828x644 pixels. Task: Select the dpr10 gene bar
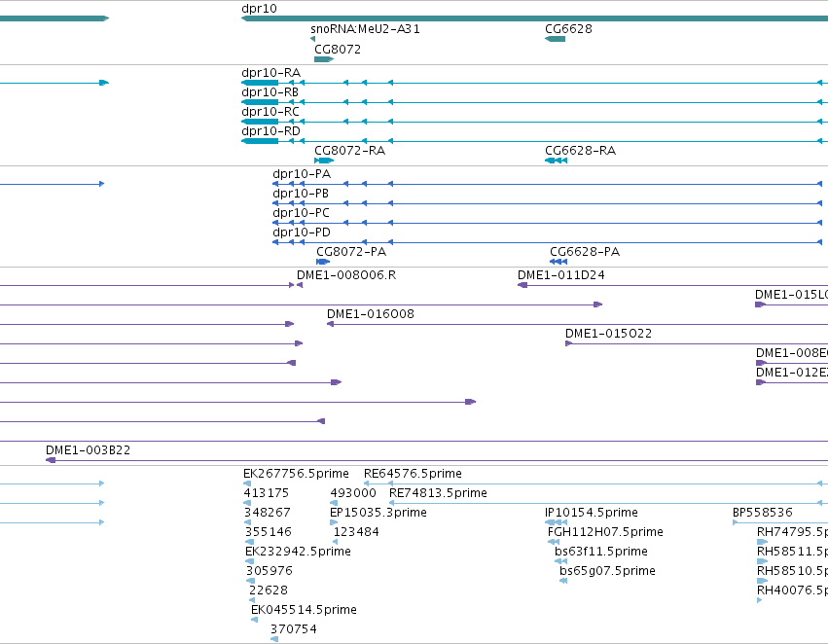pyautogui.click(x=534, y=18)
